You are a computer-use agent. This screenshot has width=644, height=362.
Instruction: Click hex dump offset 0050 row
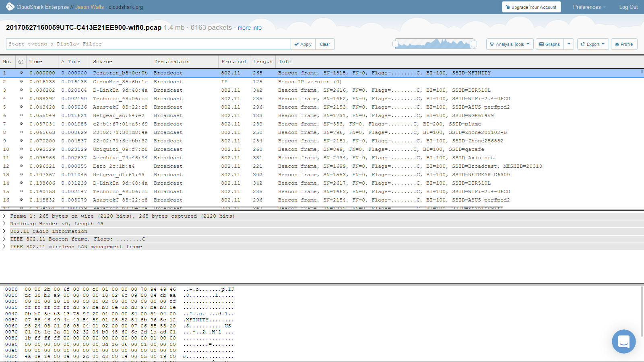coord(119,320)
